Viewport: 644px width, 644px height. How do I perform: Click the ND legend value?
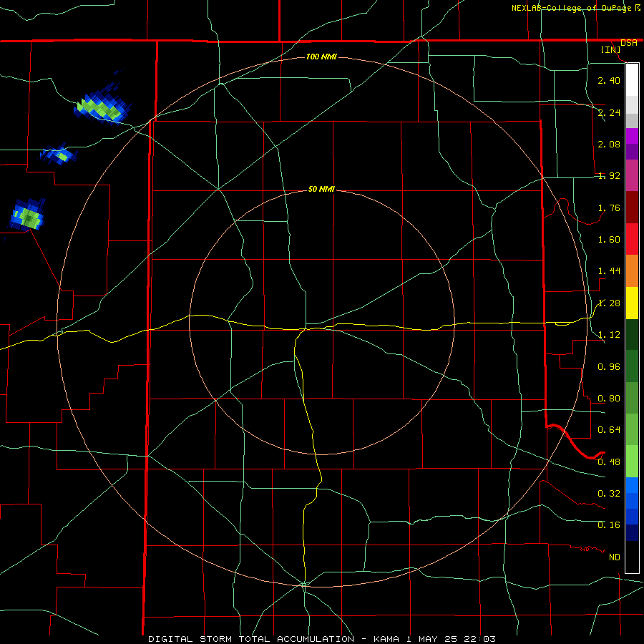615,557
